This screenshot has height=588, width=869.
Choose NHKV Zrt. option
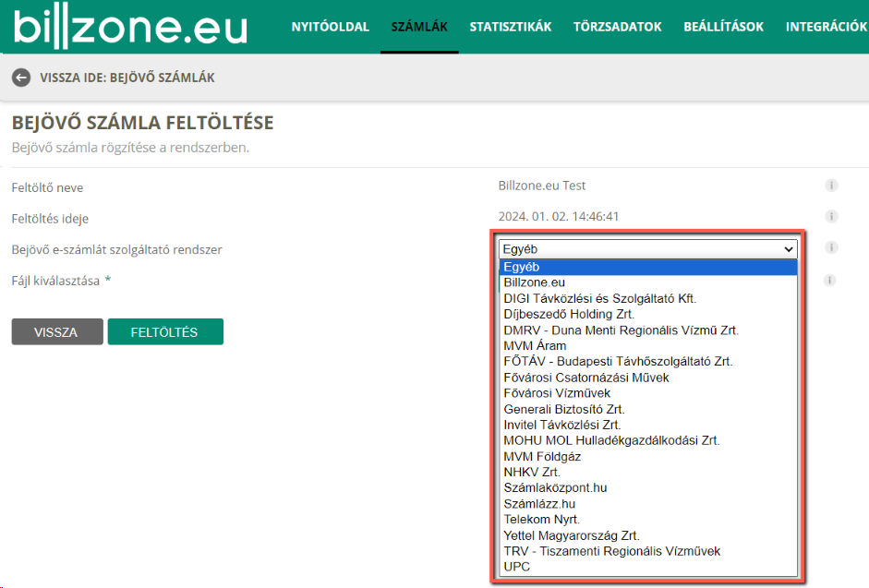648,473
